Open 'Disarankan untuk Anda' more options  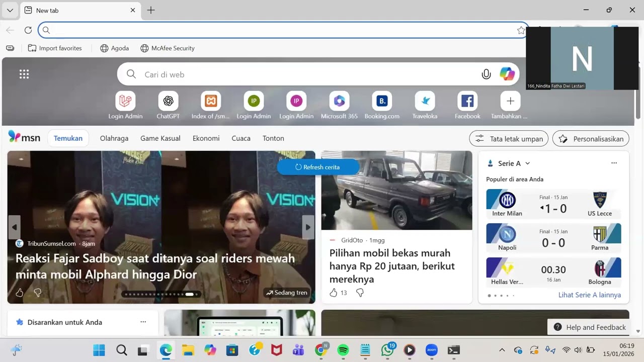click(x=143, y=322)
